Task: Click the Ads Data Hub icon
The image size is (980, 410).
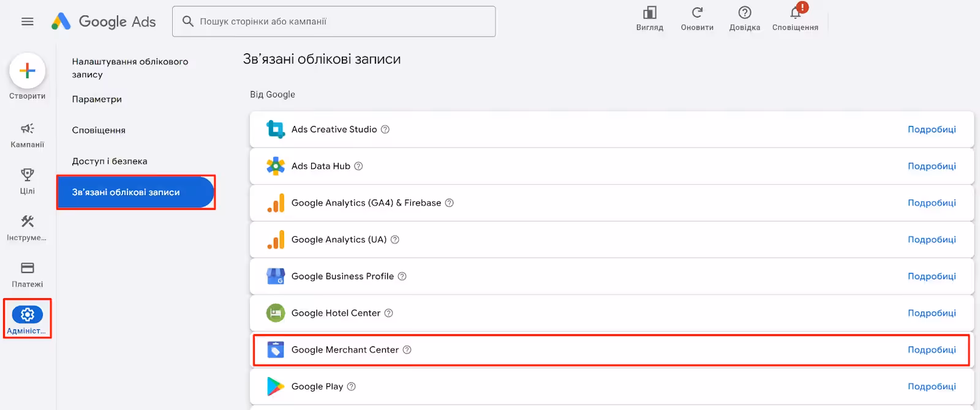Action: tap(276, 166)
